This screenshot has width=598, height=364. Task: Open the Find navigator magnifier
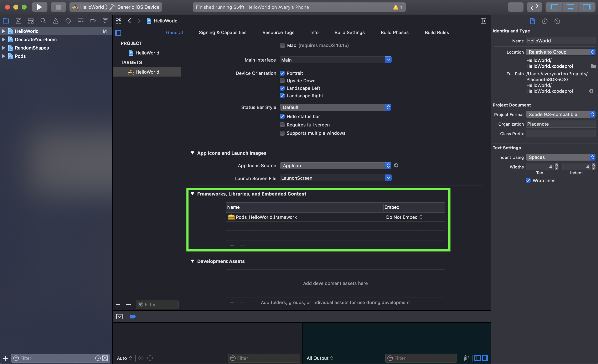(x=43, y=21)
